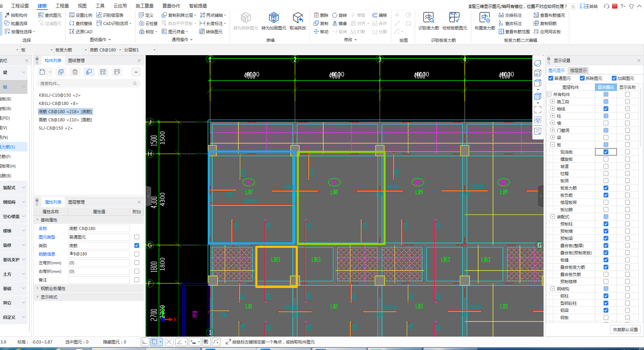Switch to the 楼层显示 tab
Screen dimensions: 644x350
pyautogui.click(x=578, y=70)
